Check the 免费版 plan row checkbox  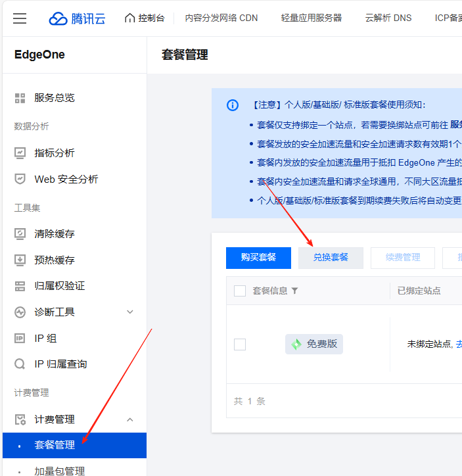click(240, 344)
